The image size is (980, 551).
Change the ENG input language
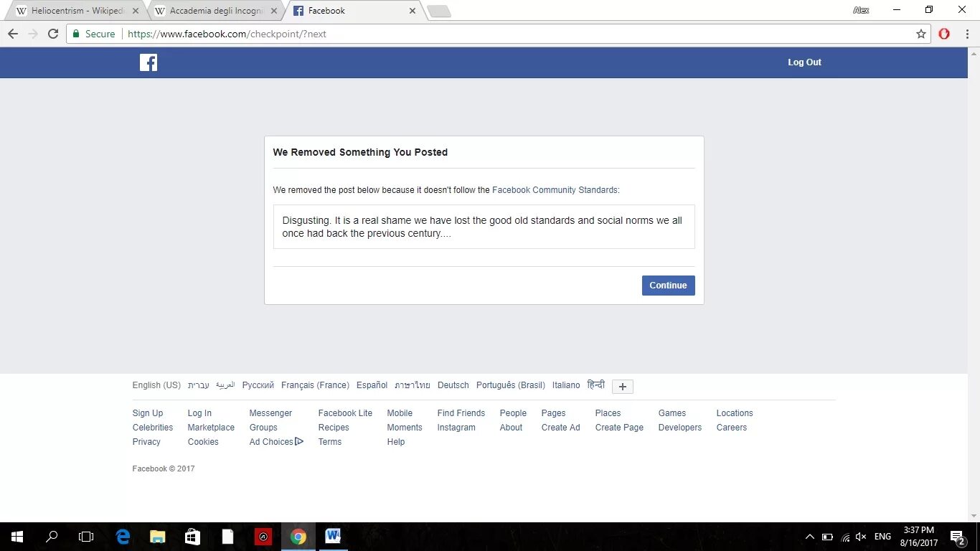pyautogui.click(x=882, y=537)
